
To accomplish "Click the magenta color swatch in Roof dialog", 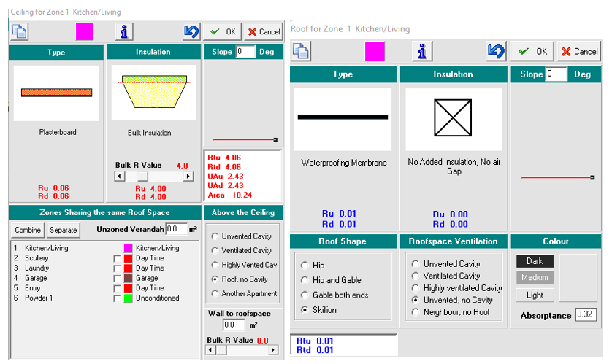I will [x=375, y=51].
